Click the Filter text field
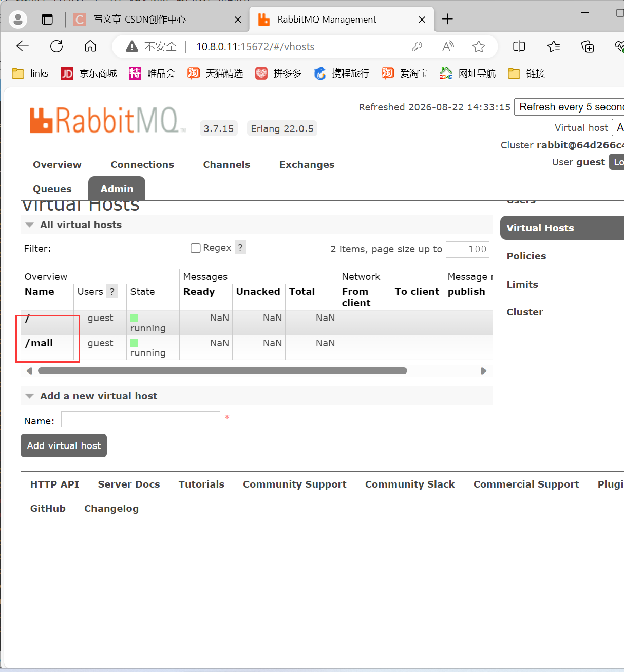This screenshot has width=624, height=672. [122, 248]
